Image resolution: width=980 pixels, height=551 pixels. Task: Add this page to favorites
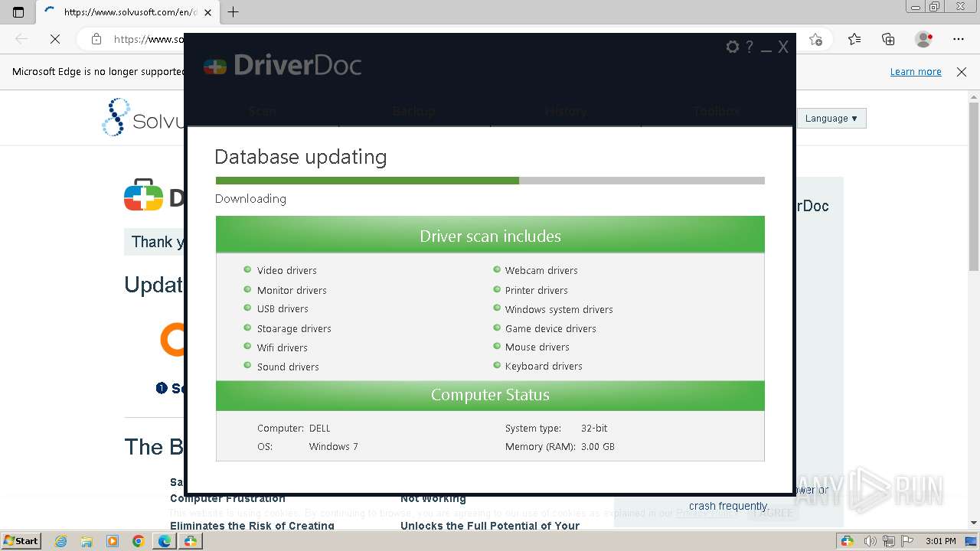[x=815, y=39]
